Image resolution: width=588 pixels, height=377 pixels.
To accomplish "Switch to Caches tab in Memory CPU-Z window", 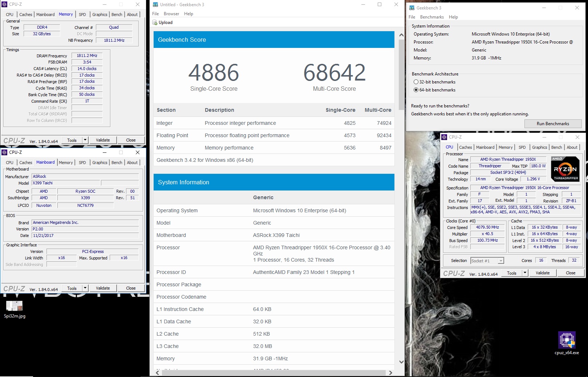I will [x=25, y=15].
